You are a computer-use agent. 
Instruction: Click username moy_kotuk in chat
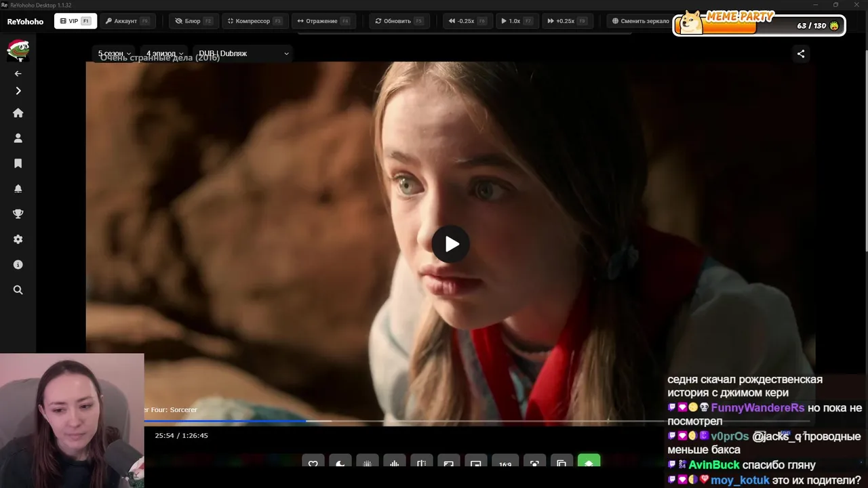[x=740, y=481]
